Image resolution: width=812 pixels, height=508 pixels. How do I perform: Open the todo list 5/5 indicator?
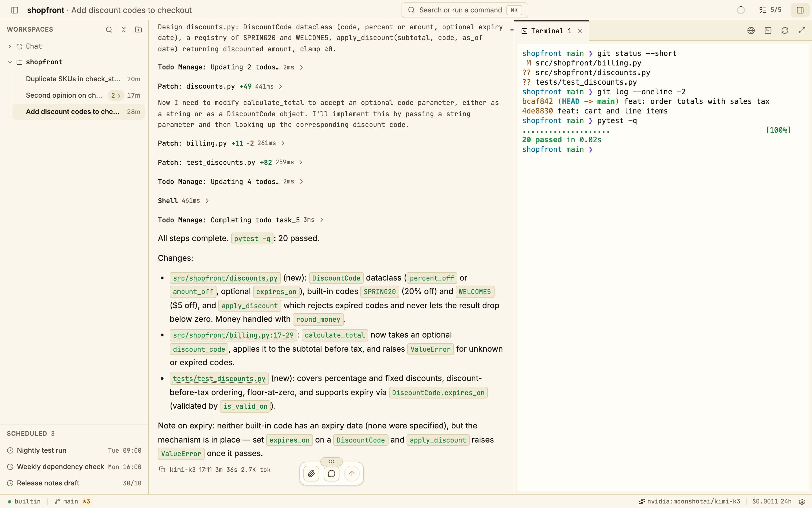click(770, 10)
